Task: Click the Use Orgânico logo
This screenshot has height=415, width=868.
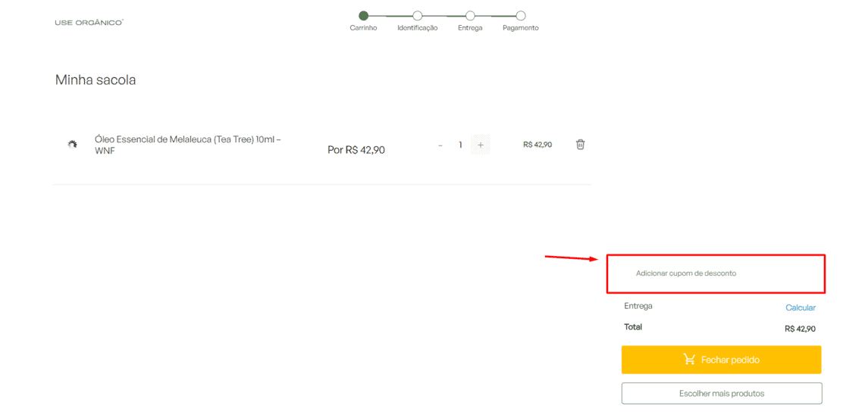Action: tap(89, 23)
